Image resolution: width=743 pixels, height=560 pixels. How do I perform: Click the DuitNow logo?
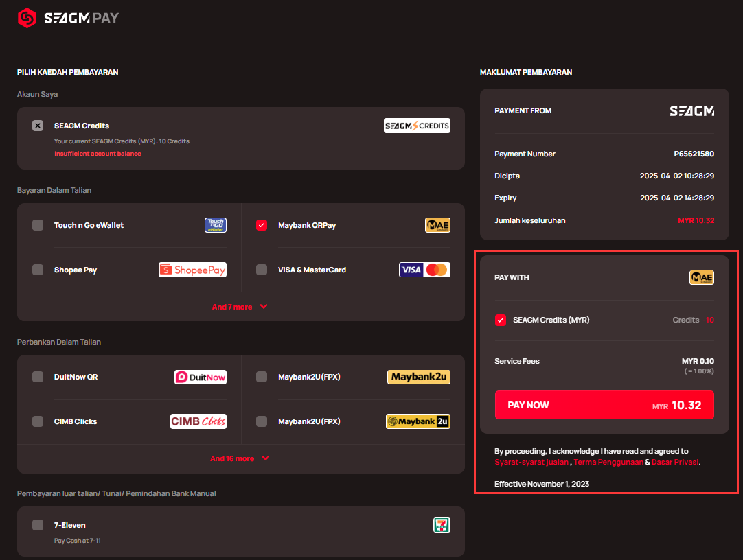point(201,377)
